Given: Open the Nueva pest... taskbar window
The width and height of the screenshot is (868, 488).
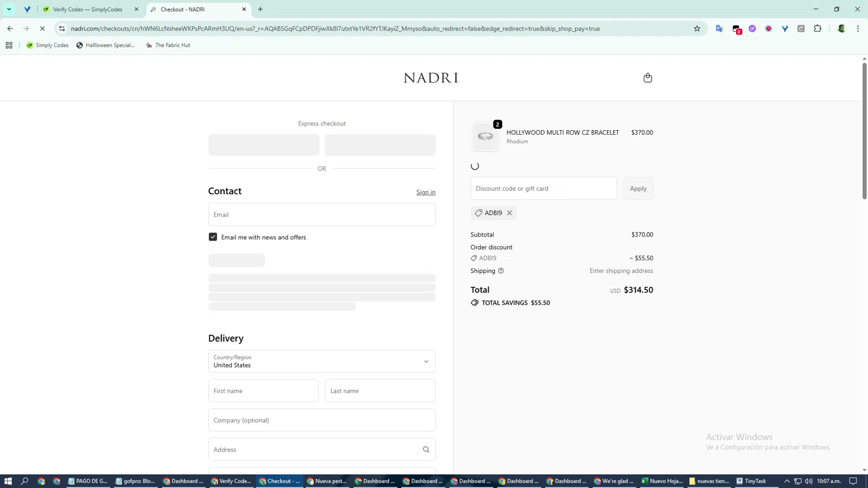Looking at the screenshot, I should point(327,481).
